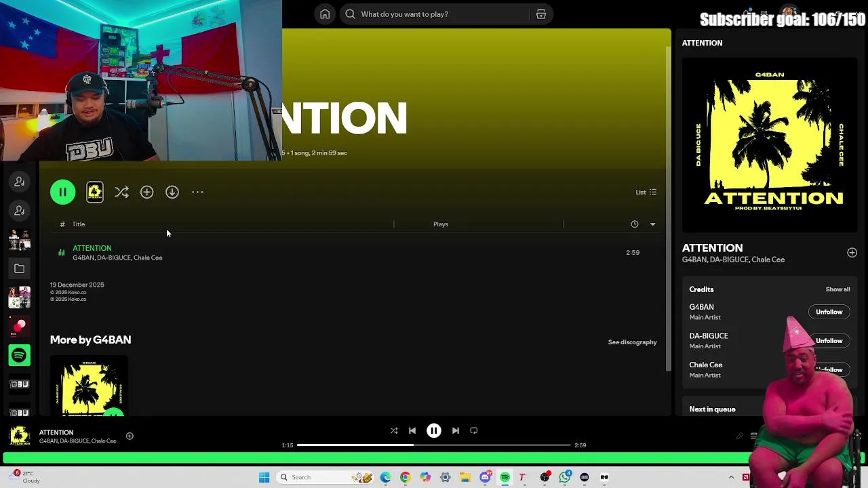Open the green Spotify playlist in the sidebar
The height and width of the screenshot is (488, 868).
pos(20,355)
